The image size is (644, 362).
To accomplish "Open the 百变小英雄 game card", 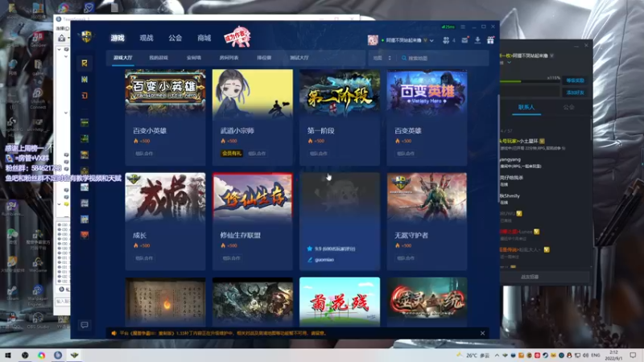I will (x=165, y=117).
